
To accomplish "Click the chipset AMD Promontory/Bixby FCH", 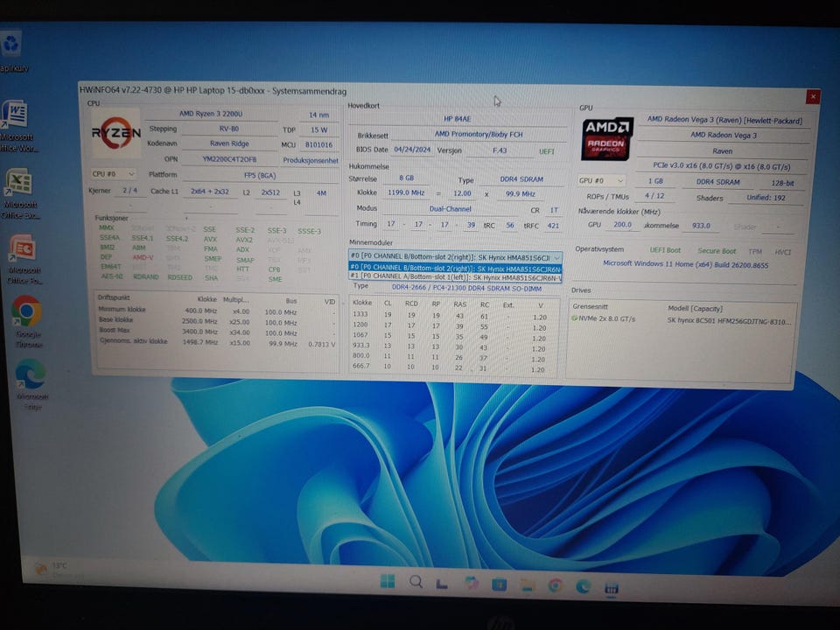I will tap(478, 135).
